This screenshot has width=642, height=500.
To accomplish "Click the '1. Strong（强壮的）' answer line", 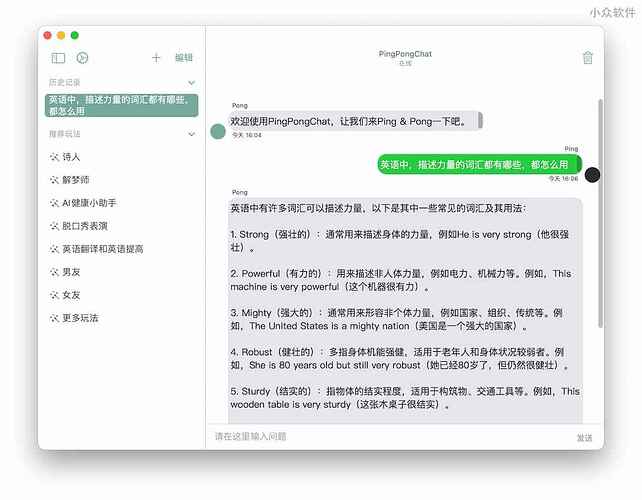I will (x=400, y=241).
